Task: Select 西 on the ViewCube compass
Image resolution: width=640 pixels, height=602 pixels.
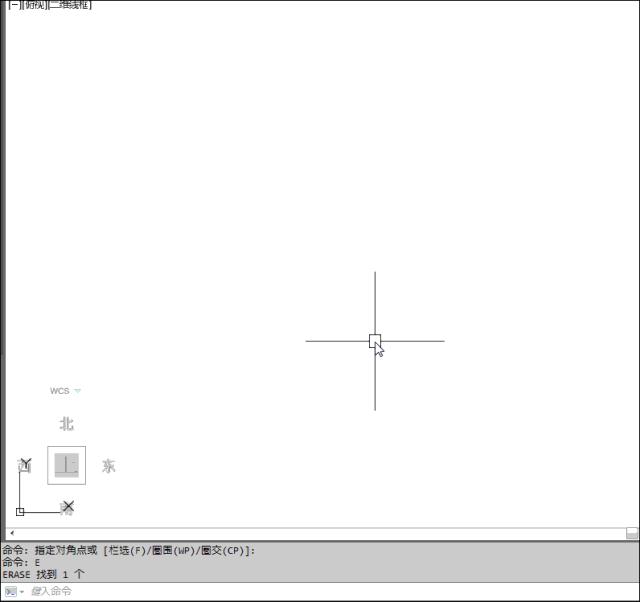Action: pyautogui.click(x=24, y=466)
